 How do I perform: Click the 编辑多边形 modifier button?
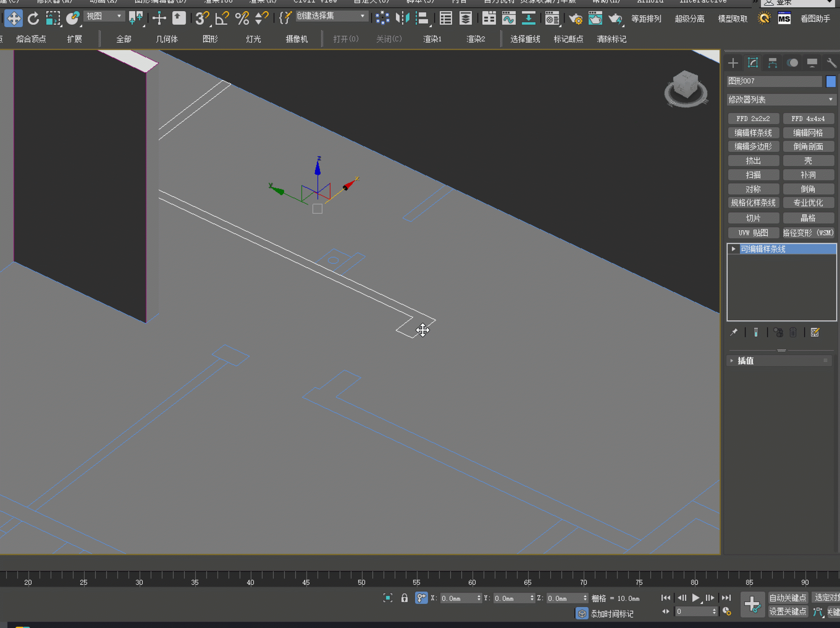[753, 147]
